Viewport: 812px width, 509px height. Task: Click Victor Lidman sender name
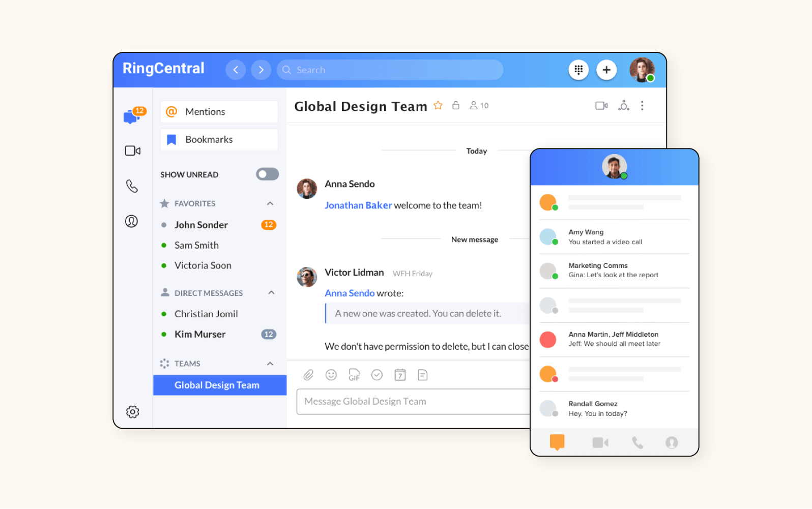[x=354, y=272]
